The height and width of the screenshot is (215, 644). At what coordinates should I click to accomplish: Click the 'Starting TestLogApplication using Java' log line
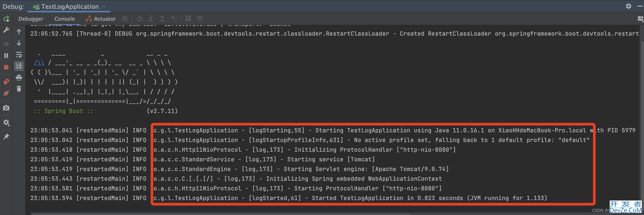(x=333, y=131)
